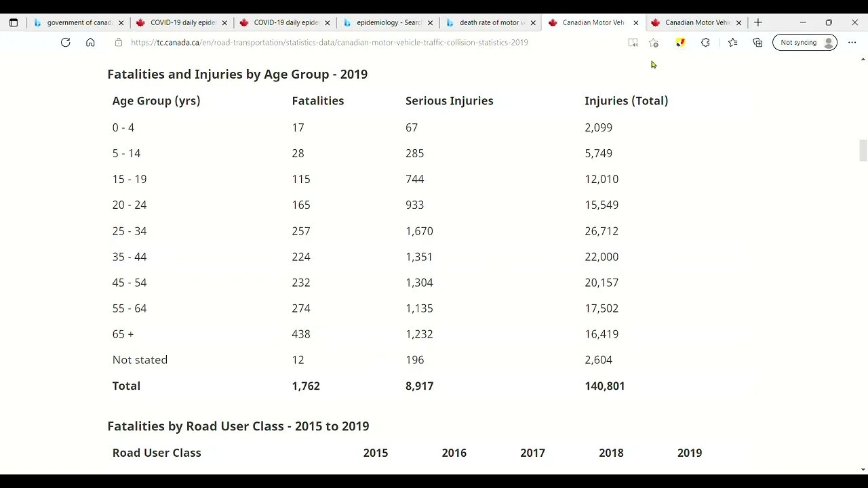Image resolution: width=868 pixels, height=488 pixels.
Task: Click serious injuries value 933
Action: tap(415, 205)
